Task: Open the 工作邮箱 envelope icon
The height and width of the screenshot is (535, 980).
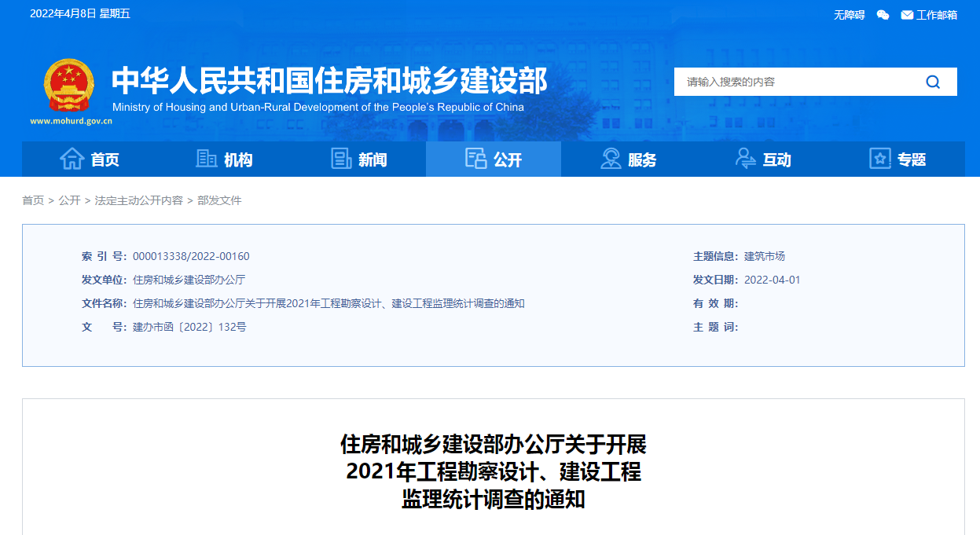Action: tap(905, 13)
